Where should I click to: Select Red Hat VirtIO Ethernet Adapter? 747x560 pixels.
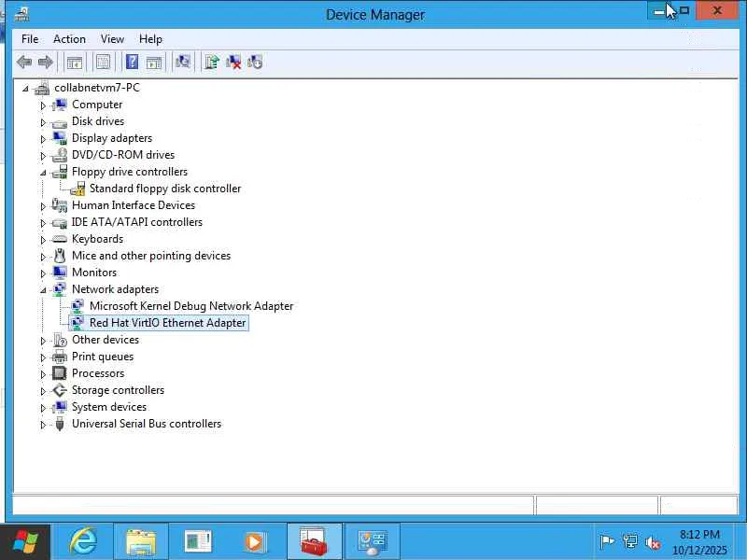(168, 323)
